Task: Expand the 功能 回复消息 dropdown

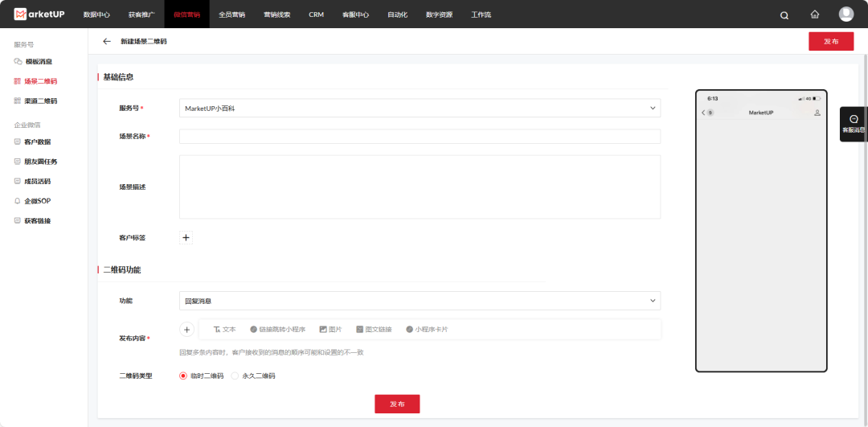Action: pos(420,301)
